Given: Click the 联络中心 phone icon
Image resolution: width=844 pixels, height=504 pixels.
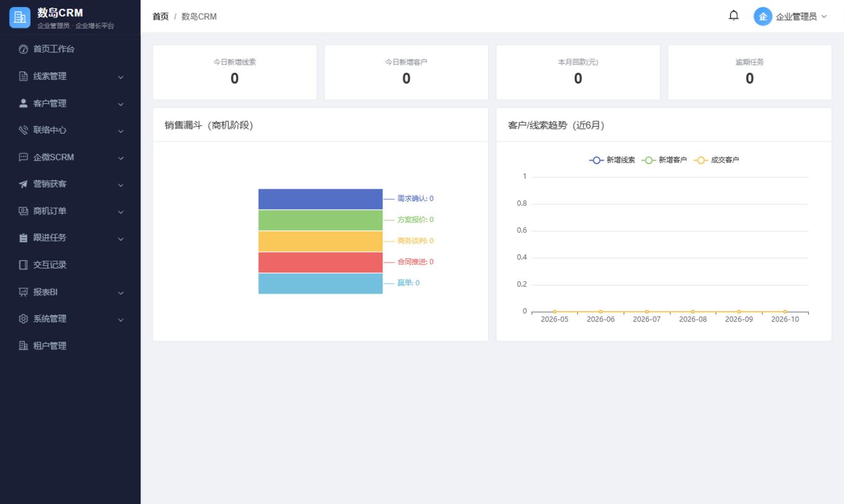Looking at the screenshot, I should [x=24, y=130].
